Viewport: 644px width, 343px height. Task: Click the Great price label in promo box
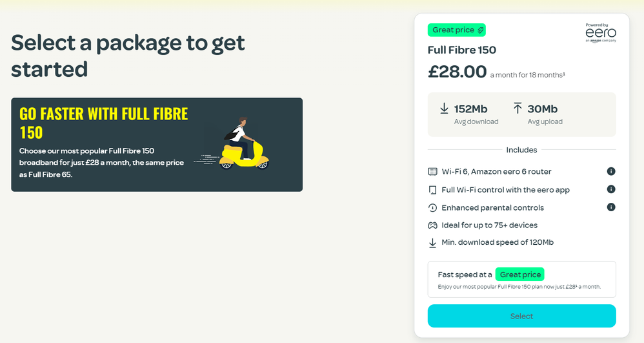519,274
